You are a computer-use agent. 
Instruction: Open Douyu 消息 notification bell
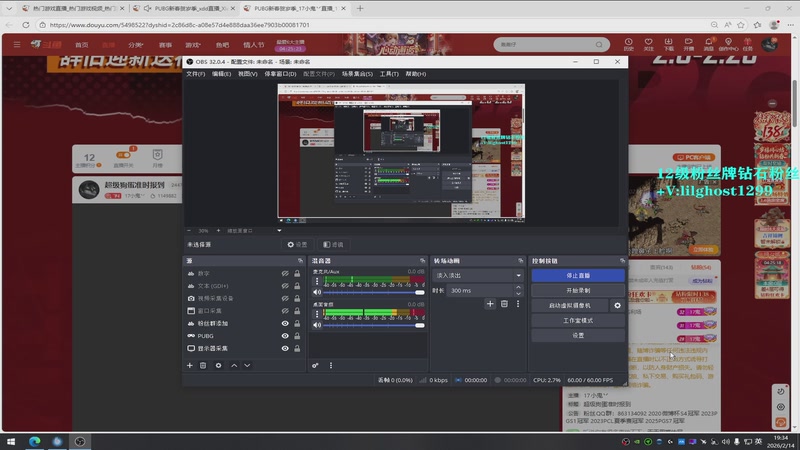pyautogui.click(x=709, y=44)
